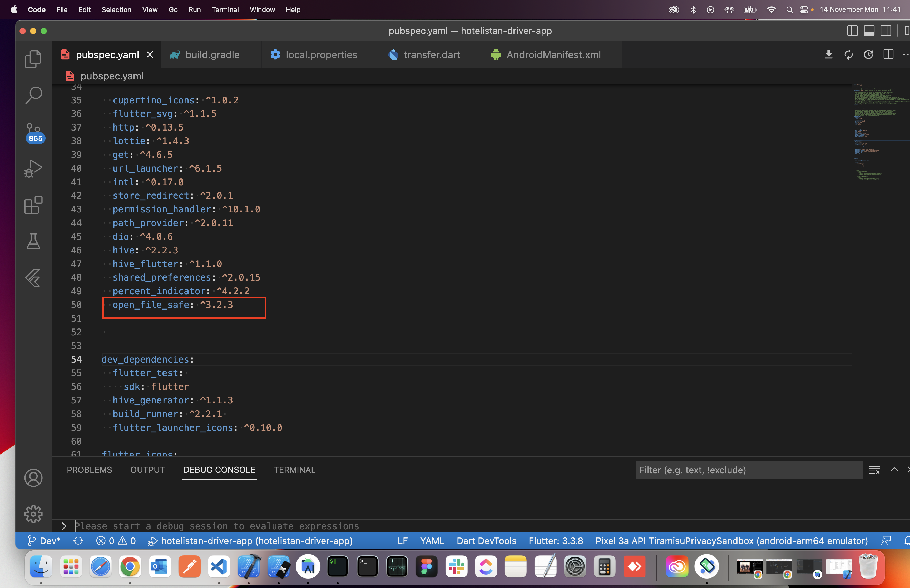
Task: Open the Flutter sidebar icon
Action: pos(33,278)
